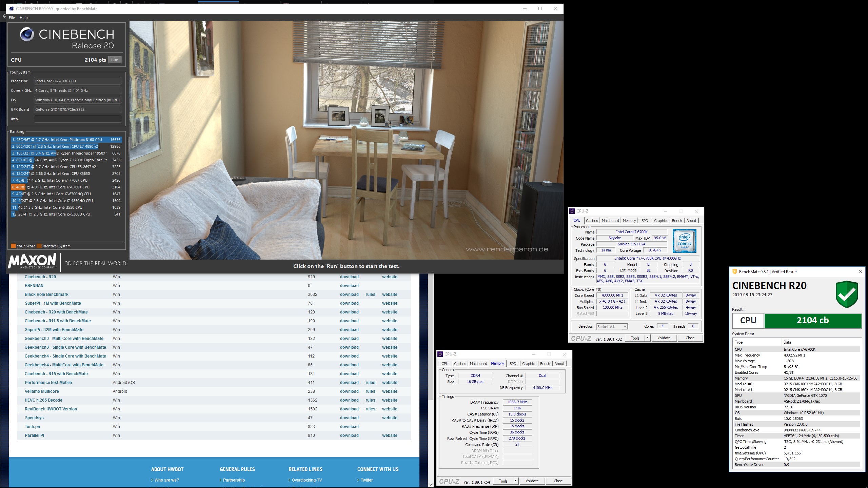Click the Type column header in BenchMate System Data

(757, 342)
